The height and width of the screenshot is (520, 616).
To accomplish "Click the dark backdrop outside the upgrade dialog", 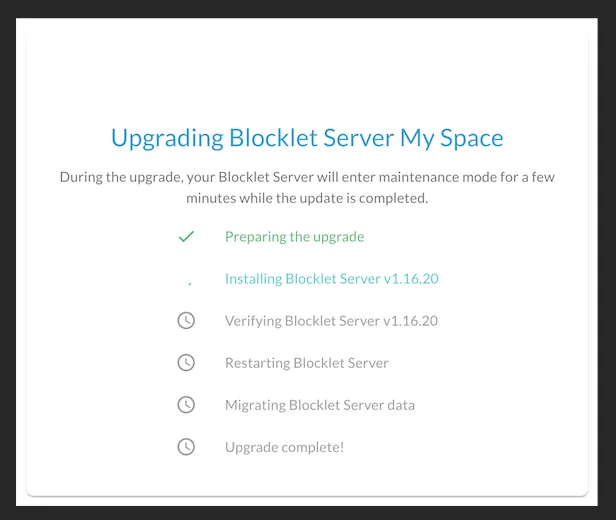I will point(7,259).
